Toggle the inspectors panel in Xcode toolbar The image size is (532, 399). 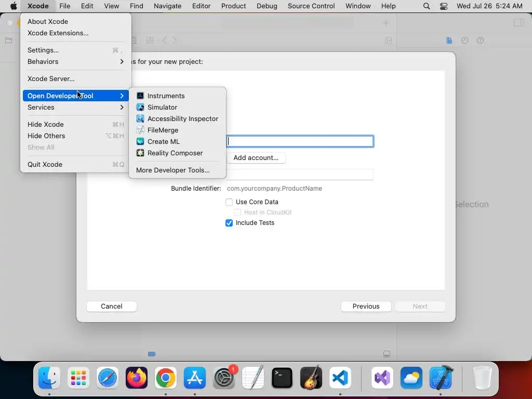pos(519,23)
